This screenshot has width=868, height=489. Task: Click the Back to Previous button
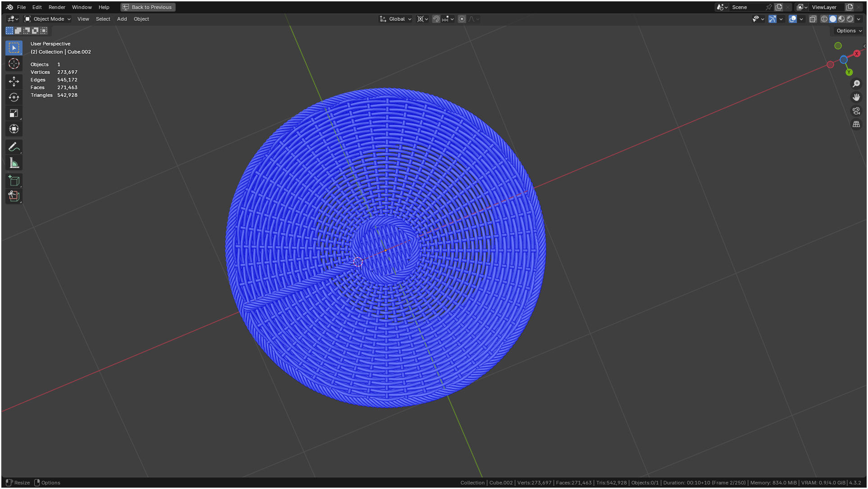tap(148, 7)
